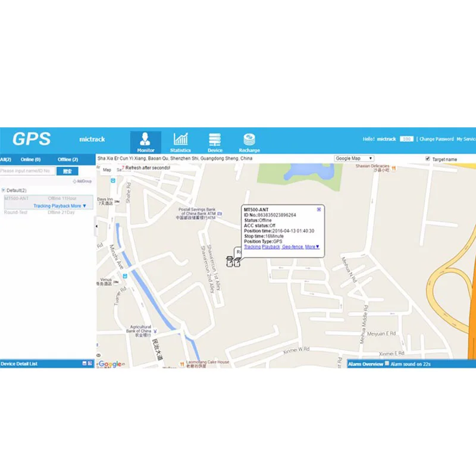Image resolution: width=476 pixels, height=476 pixels.
Task: Open the Google Map provider dropdown
Action: [x=354, y=158]
